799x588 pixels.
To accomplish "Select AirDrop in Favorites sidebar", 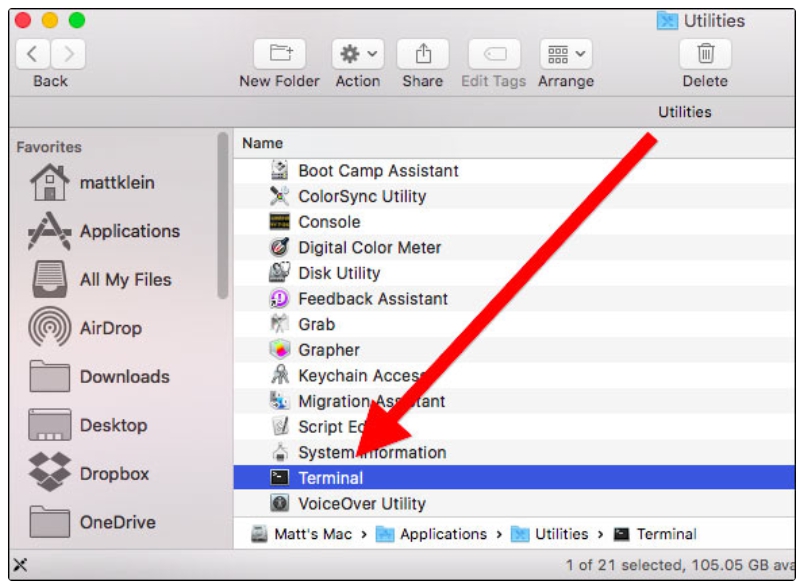I will tap(110, 328).
